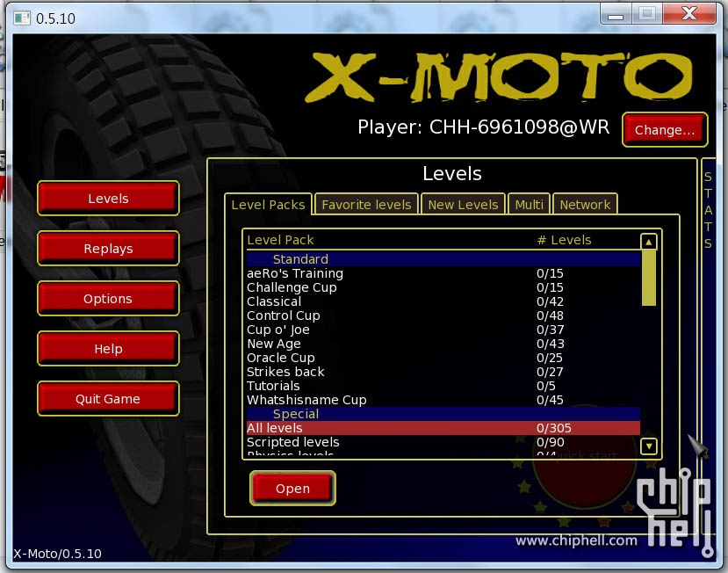Select the Scripted levels pack
The width and height of the screenshot is (728, 573).
coord(443,442)
